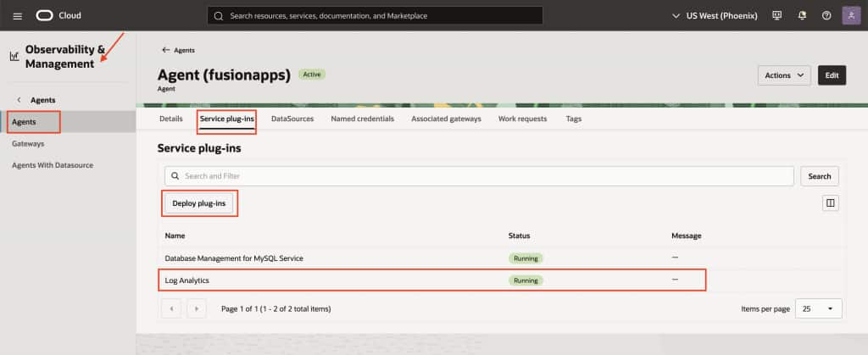Go to next page in pagination
This screenshot has height=355, width=868.
coord(197,308)
